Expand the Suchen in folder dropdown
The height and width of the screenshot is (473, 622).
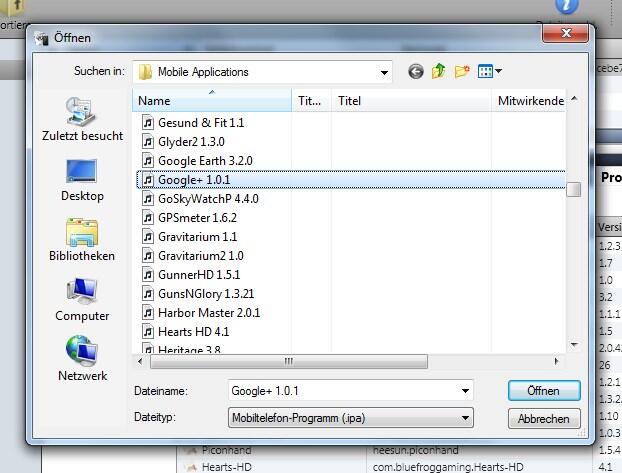(x=384, y=73)
